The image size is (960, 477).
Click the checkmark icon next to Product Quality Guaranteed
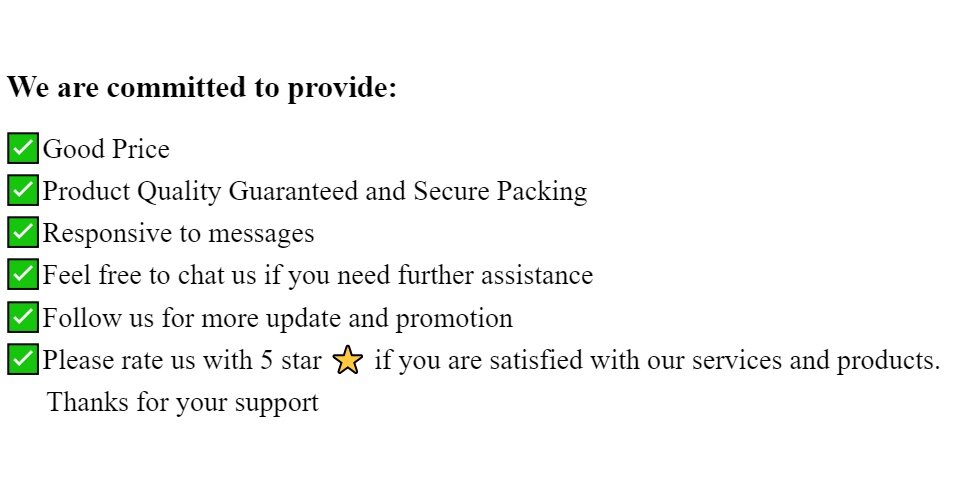23,190
